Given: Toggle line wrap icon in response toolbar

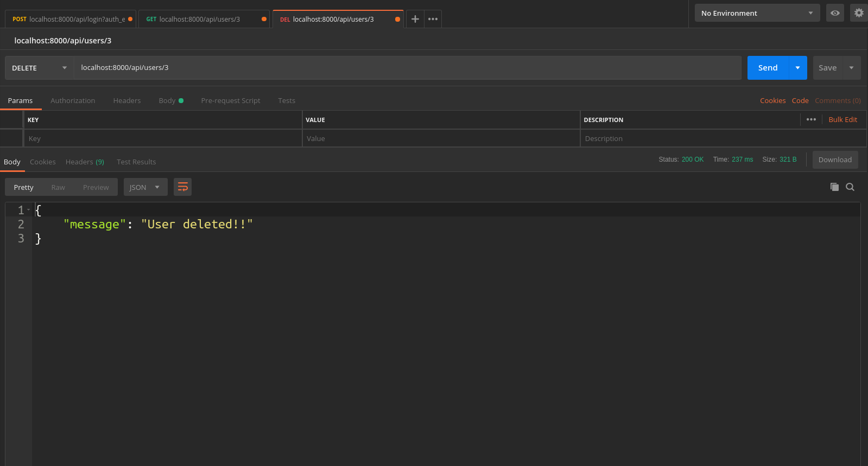Looking at the screenshot, I should 183,187.
